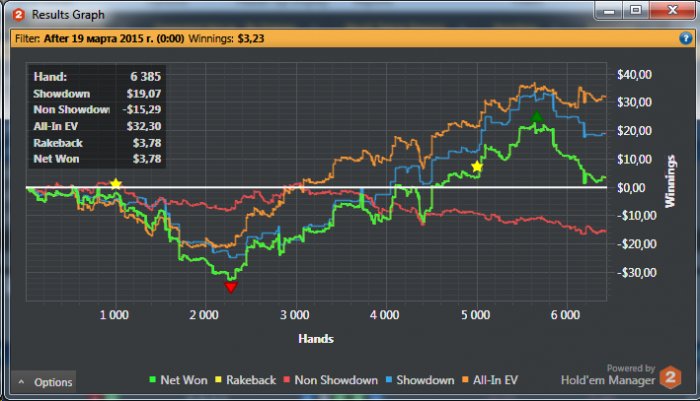The image size is (700, 401).
Task: Toggle the Showdown legend label
Action: pos(425,380)
